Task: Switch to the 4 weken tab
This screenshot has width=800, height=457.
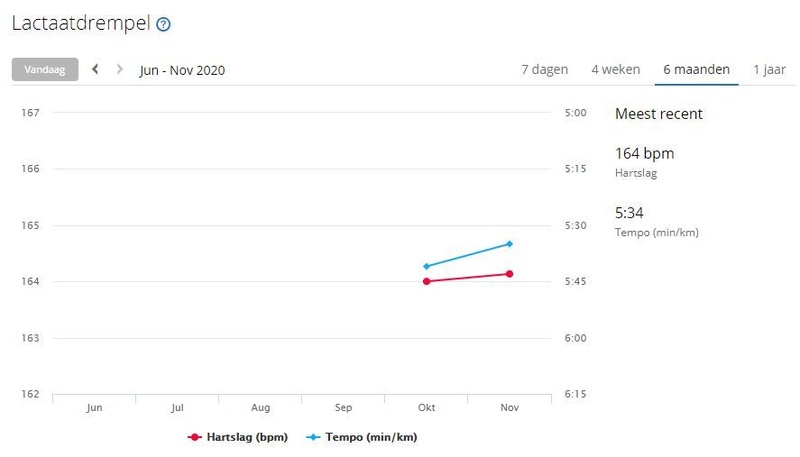Action: point(615,70)
